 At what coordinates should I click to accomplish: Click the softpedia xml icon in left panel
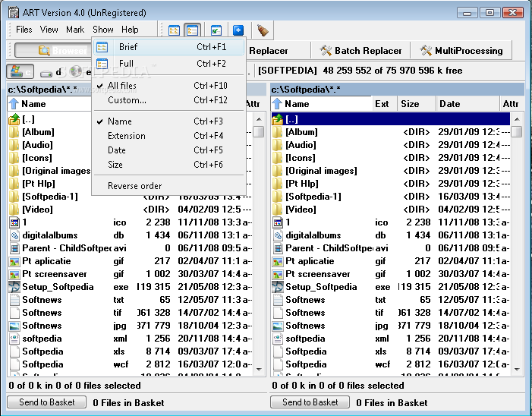14,339
